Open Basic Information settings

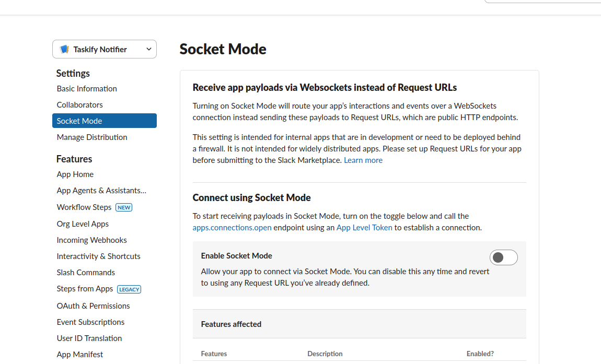(x=87, y=89)
